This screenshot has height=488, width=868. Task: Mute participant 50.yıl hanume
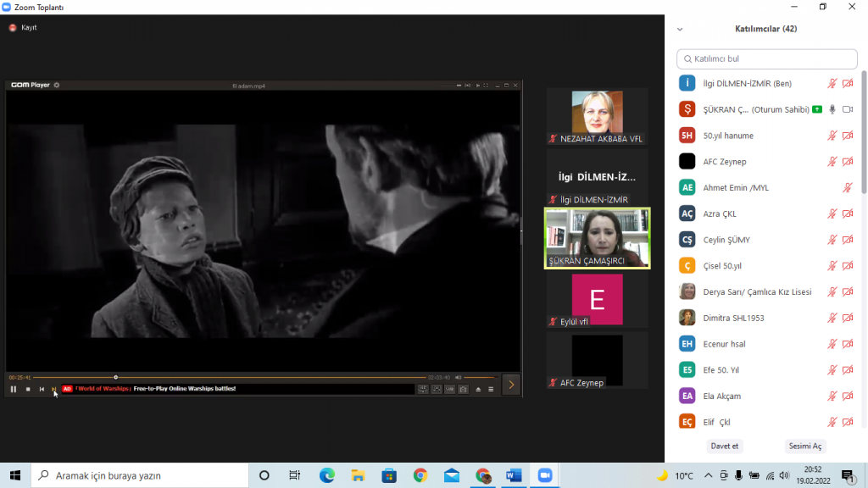tap(832, 135)
